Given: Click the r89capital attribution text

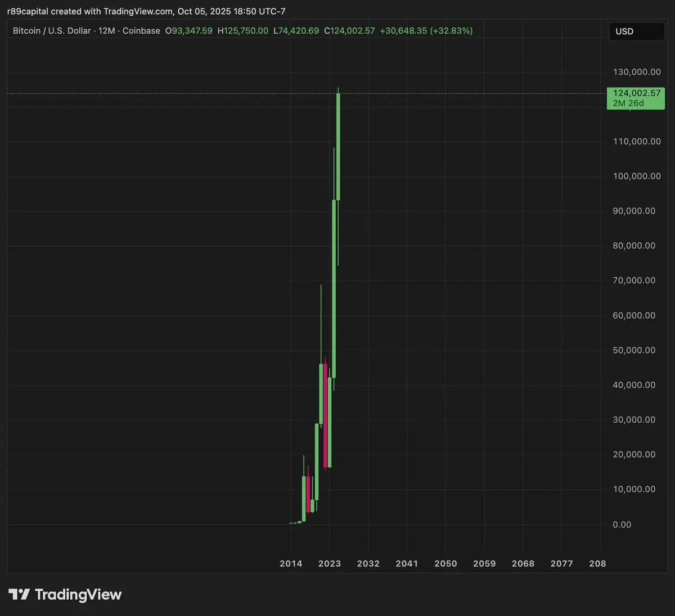Looking at the screenshot, I should click(x=28, y=11).
